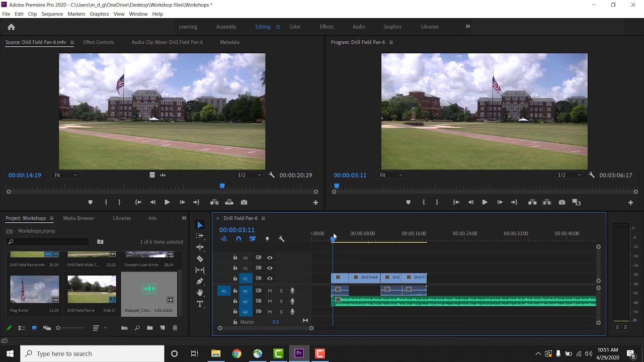Screen dimensions: 644x362
Task: Select the Ripple Edit tool
Action: point(200,247)
